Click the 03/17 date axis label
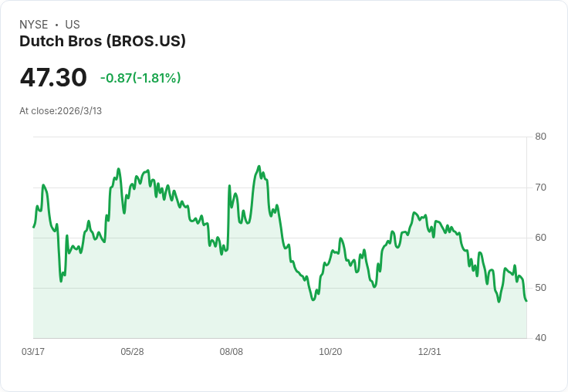 click(33, 352)
